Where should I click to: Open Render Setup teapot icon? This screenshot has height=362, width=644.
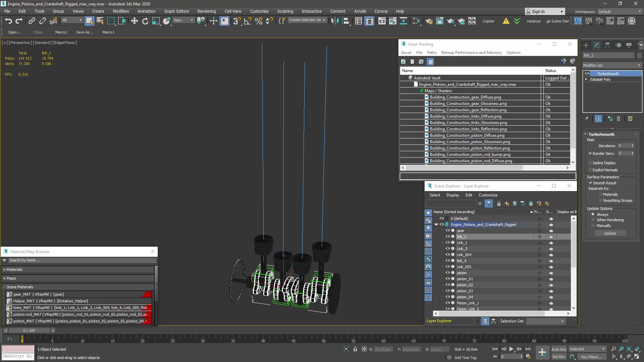click(x=429, y=21)
